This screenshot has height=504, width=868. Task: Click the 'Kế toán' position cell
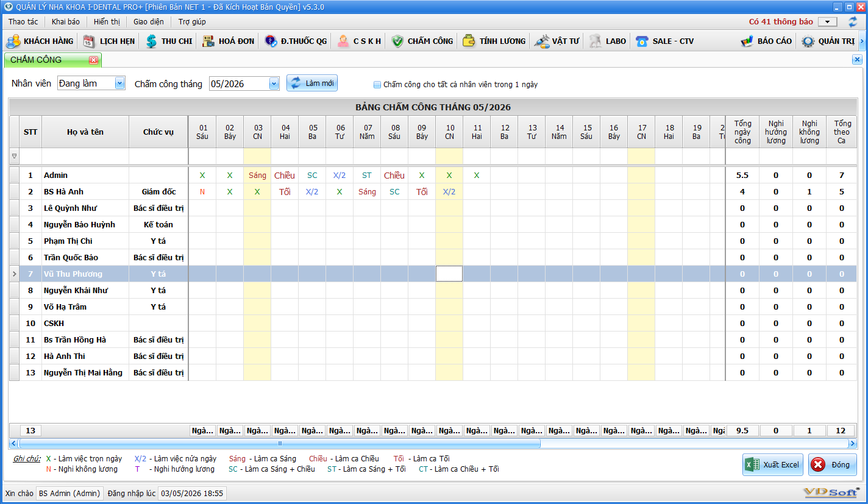point(158,225)
